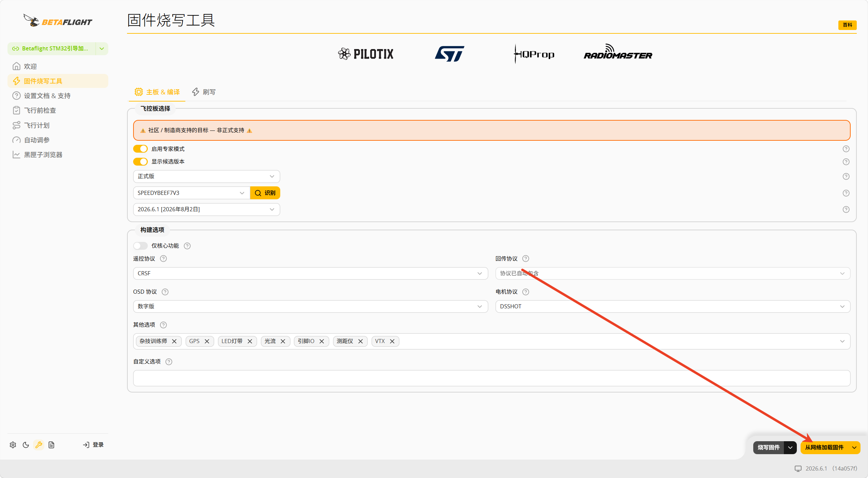Screen dimensions: 868x478
Task: Remove the GPS tag from other options
Action: (207, 341)
